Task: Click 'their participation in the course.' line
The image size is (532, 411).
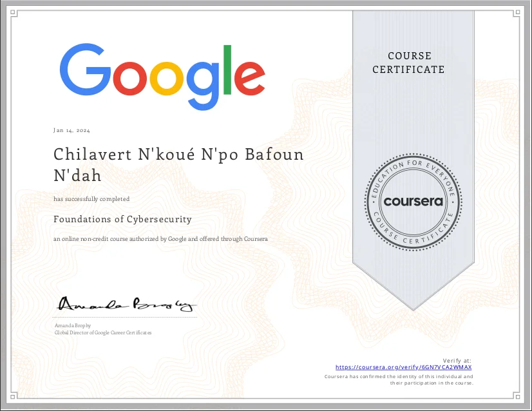Action: pos(432,383)
